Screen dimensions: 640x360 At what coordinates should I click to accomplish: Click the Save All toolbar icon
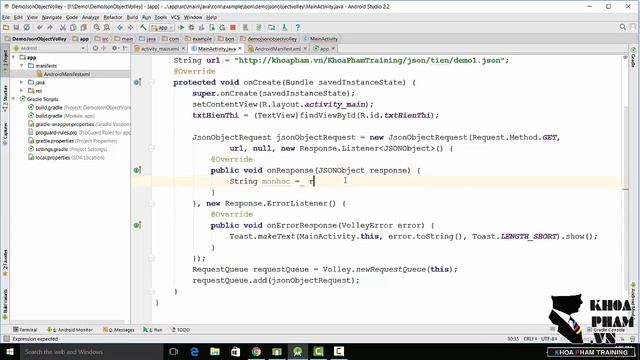[x=16, y=27]
